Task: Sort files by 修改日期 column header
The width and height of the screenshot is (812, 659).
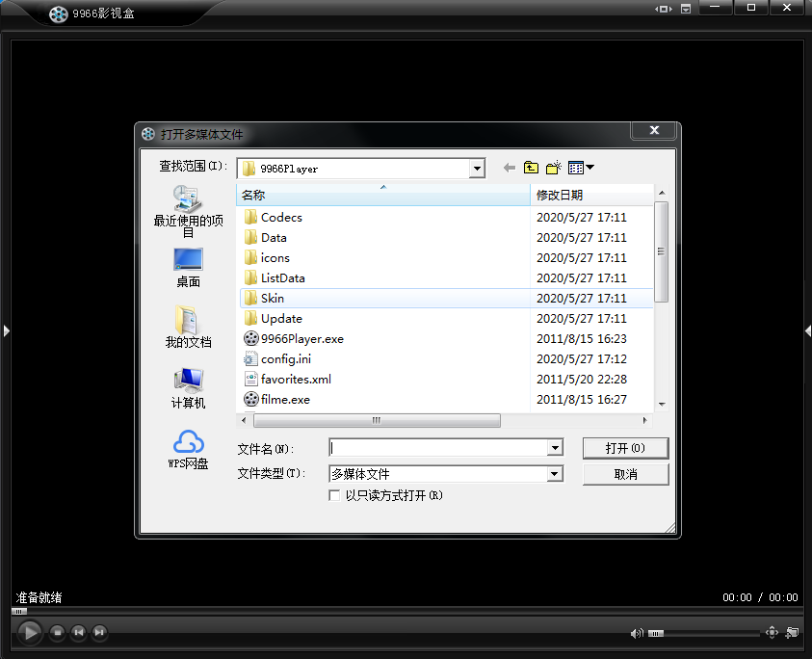Action: click(x=592, y=196)
